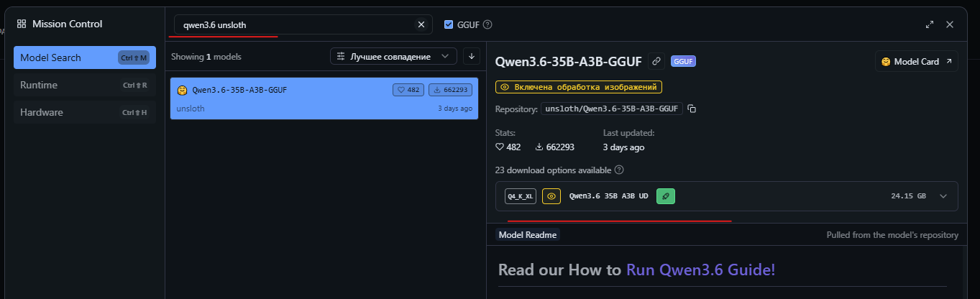
Task: Click the Mission Control grid icon
Action: [22, 24]
